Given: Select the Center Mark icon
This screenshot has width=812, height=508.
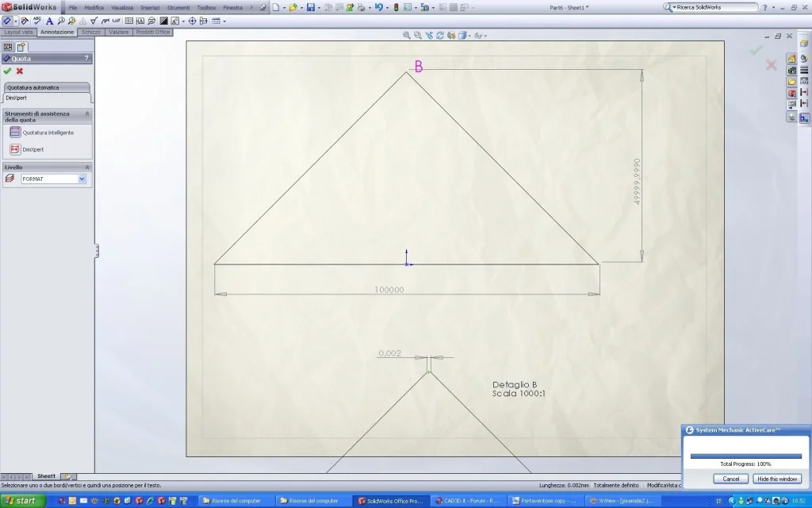Looking at the screenshot, I should (x=192, y=21).
